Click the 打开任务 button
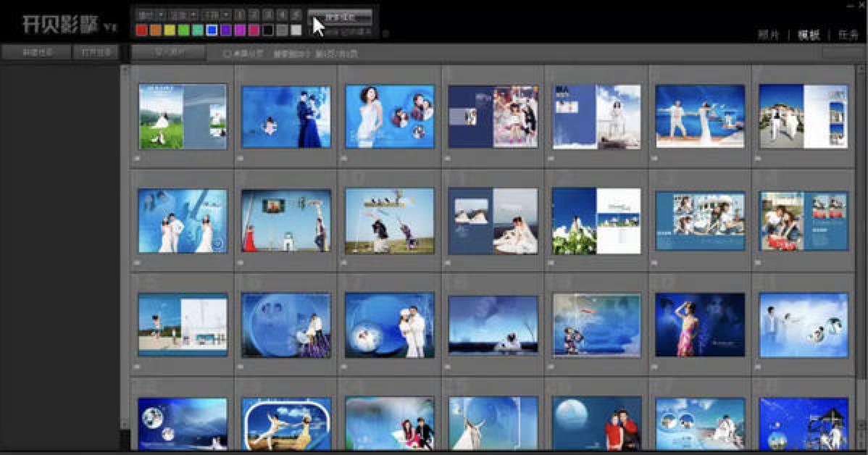 tap(96, 52)
